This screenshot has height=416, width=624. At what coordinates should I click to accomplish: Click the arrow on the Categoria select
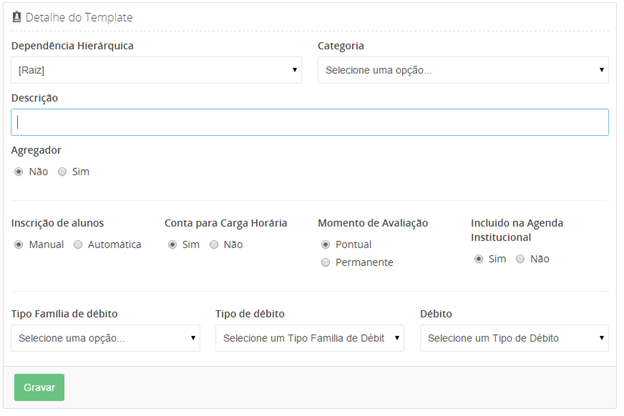click(x=600, y=70)
